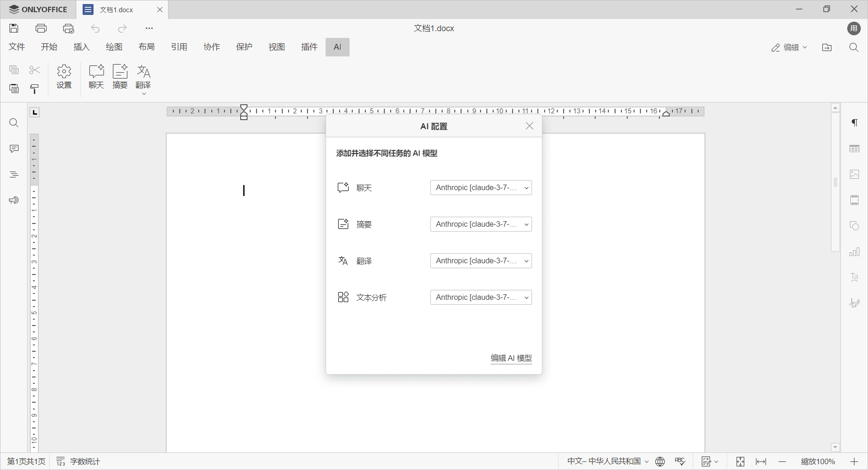
Task: Open the 文本分析 model dropdown
Action: click(481, 298)
